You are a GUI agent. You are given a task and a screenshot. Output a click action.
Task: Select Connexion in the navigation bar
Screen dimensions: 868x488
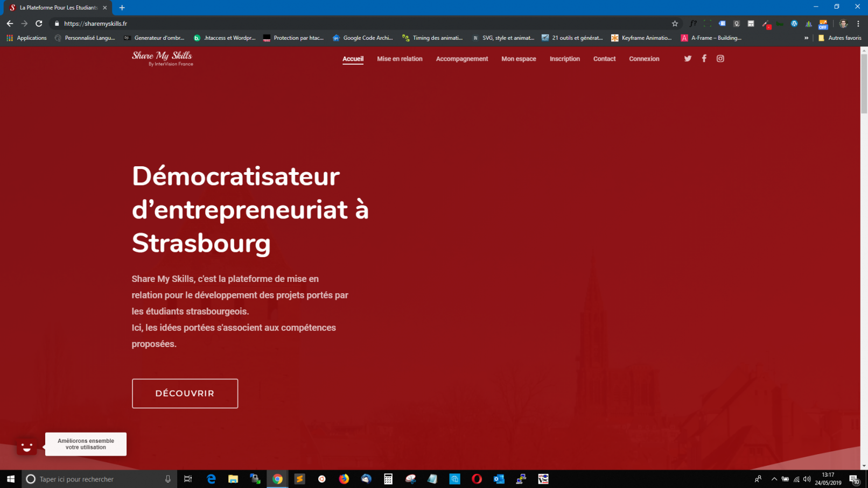point(644,59)
